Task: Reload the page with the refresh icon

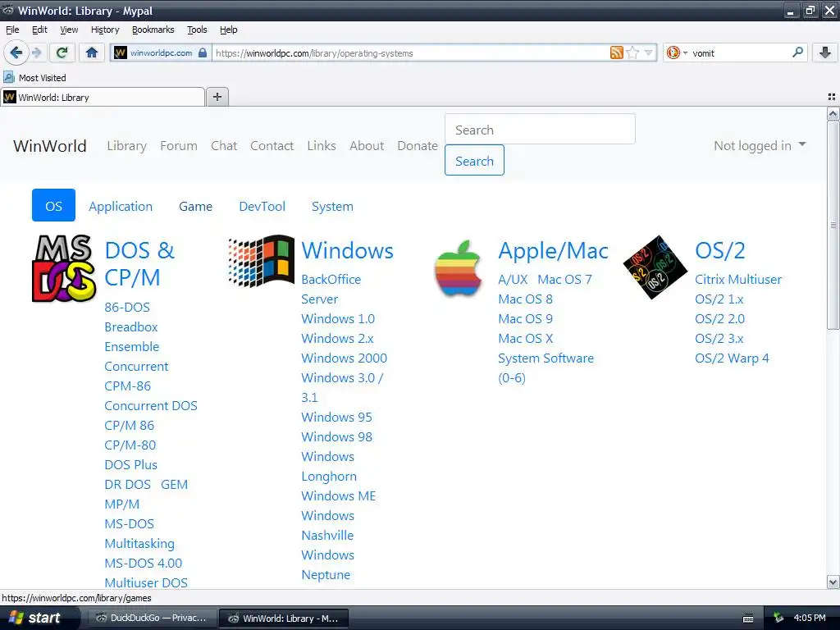Action: pyautogui.click(x=62, y=52)
